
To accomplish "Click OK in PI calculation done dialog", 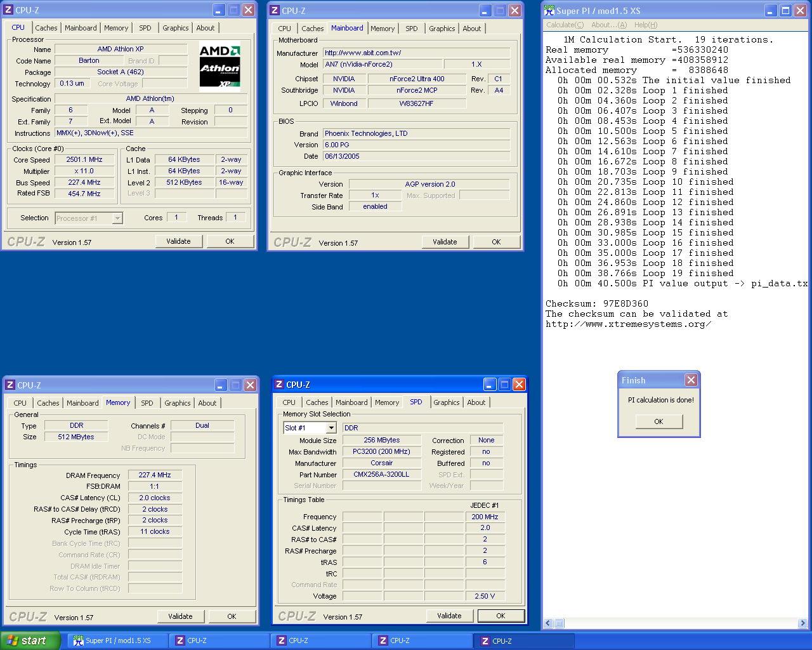I will click(x=658, y=421).
